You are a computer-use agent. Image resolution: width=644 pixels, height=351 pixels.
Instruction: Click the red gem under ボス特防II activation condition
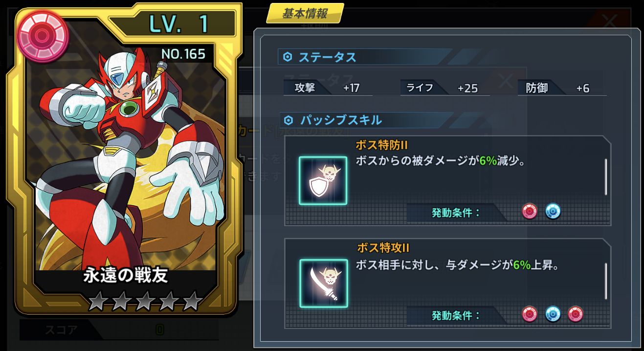pyautogui.click(x=530, y=211)
